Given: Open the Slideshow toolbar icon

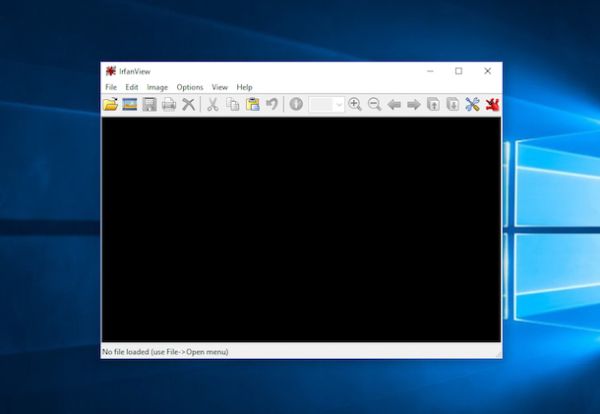Looking at the screenshot, I should click(130, 104).
